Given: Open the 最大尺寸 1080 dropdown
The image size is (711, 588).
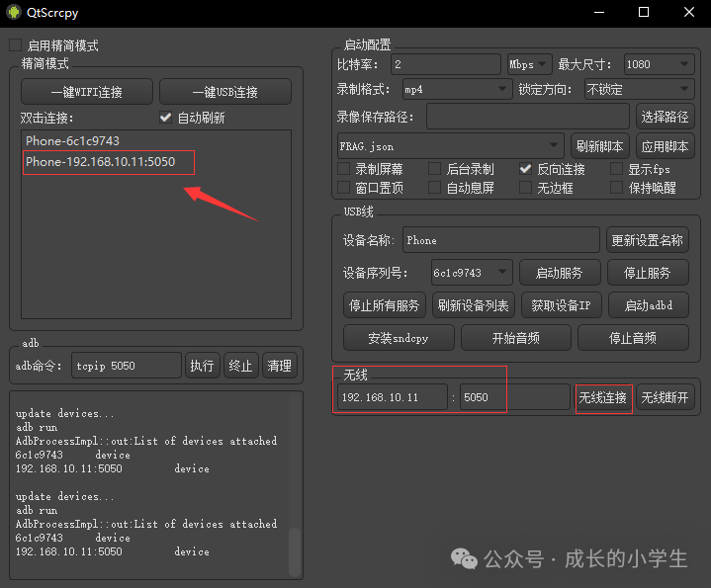Looking at the screenshot, I should [659, 64].
